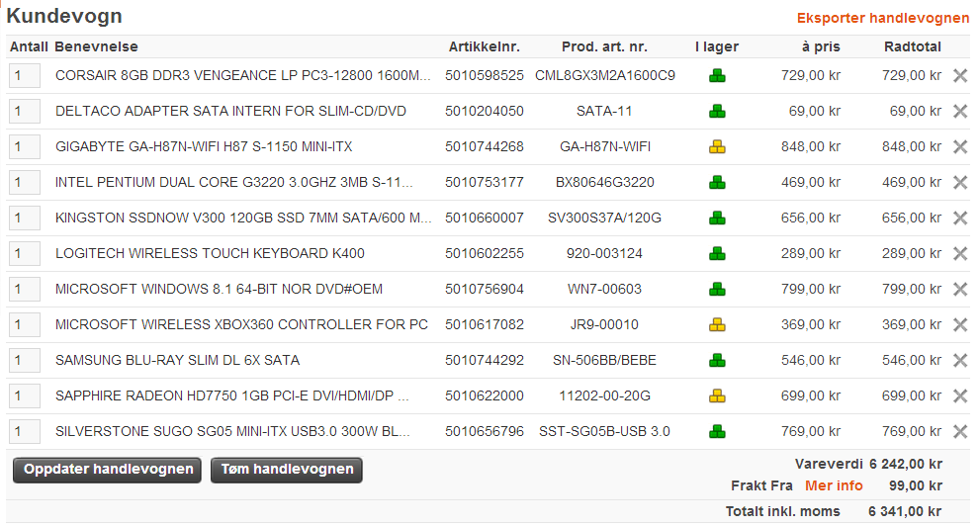Remove the GIGABYTE GA-H87N-WIFI row

pyautogui.click(x=960, y=146)
